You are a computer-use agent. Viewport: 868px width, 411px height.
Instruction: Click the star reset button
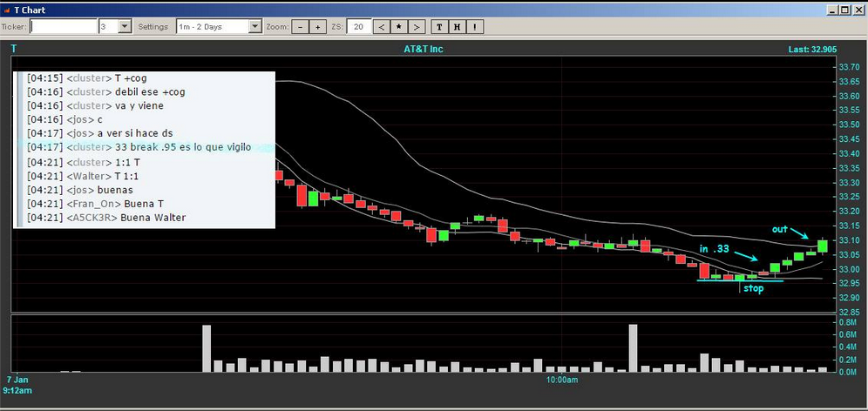pos(398,26)
